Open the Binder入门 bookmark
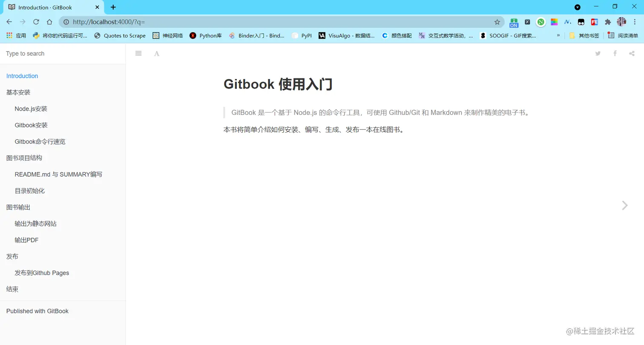The image size is (644, 345). click(x=256, y=36)
